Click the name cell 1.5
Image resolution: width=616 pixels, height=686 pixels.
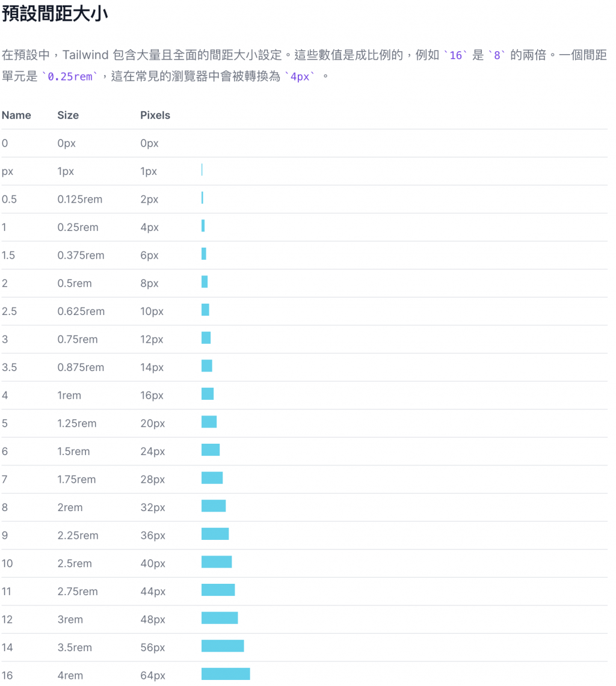[x=8, y=256]
